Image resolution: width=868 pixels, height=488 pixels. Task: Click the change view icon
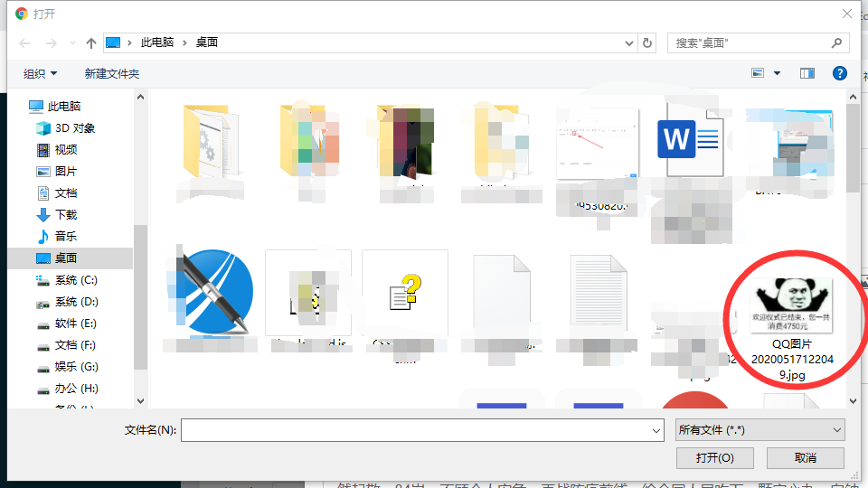pyautogui.click(x=758, y=73)
